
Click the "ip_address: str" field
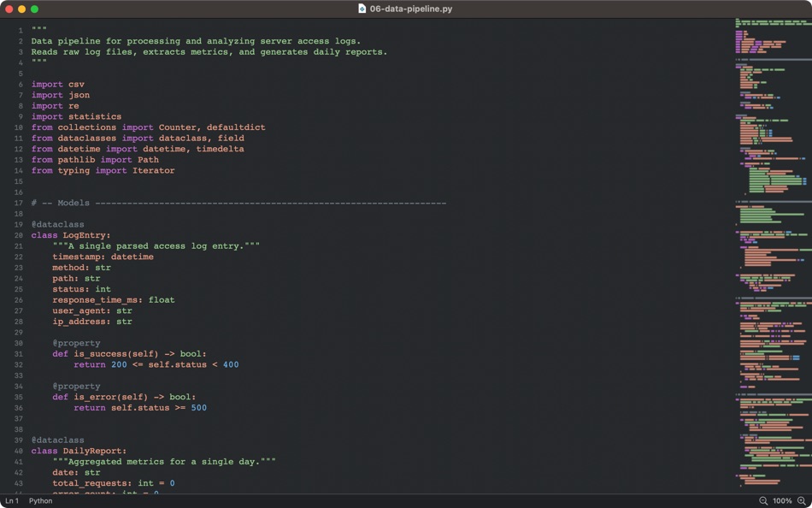[92, 322]
